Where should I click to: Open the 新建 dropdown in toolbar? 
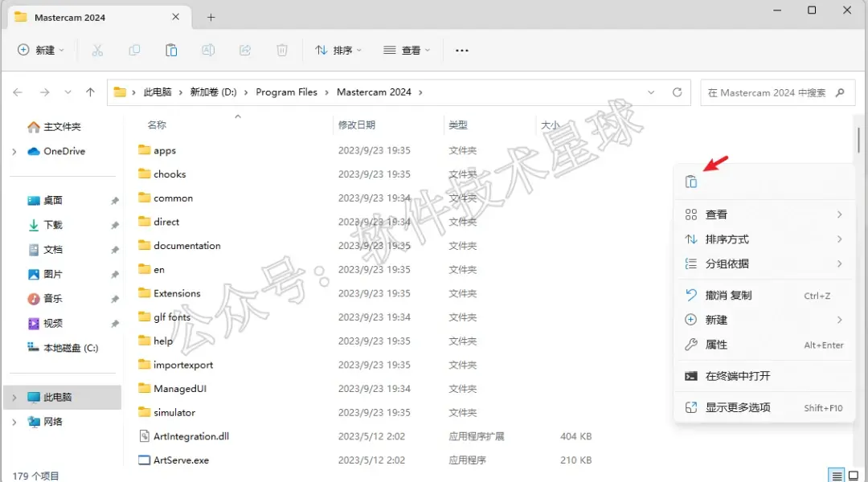pos(41,51)
